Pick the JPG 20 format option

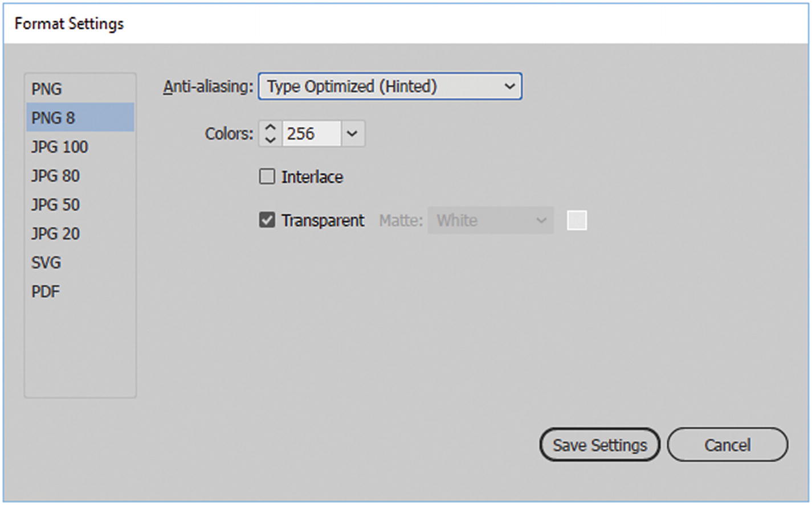click(55, 234)
